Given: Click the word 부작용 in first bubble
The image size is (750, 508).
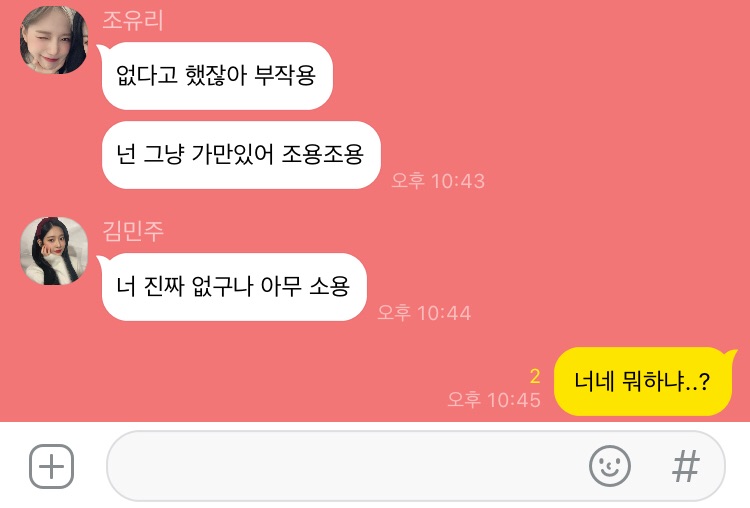Looking at the screenshot, I should pyautogui.click(x=285, y=76).
